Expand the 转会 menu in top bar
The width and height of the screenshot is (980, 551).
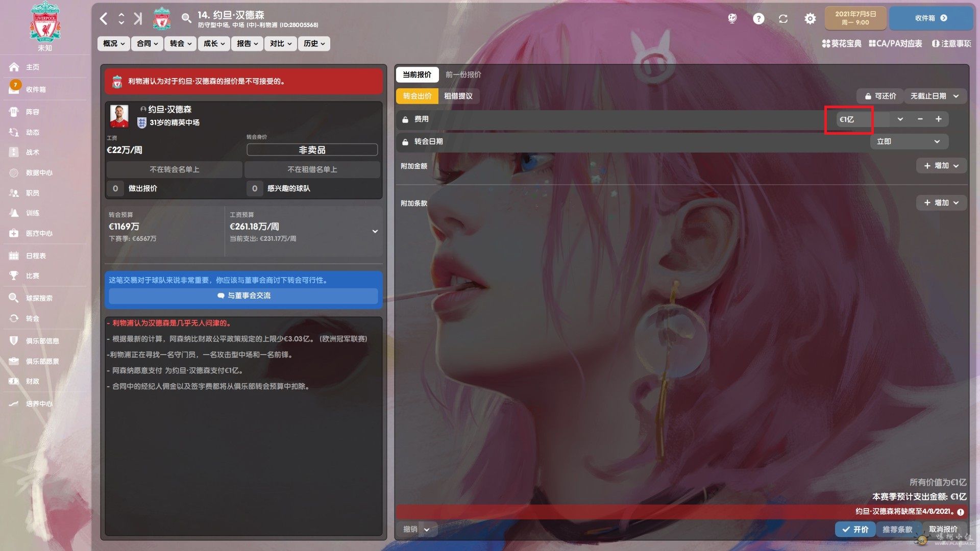point(180,43)
